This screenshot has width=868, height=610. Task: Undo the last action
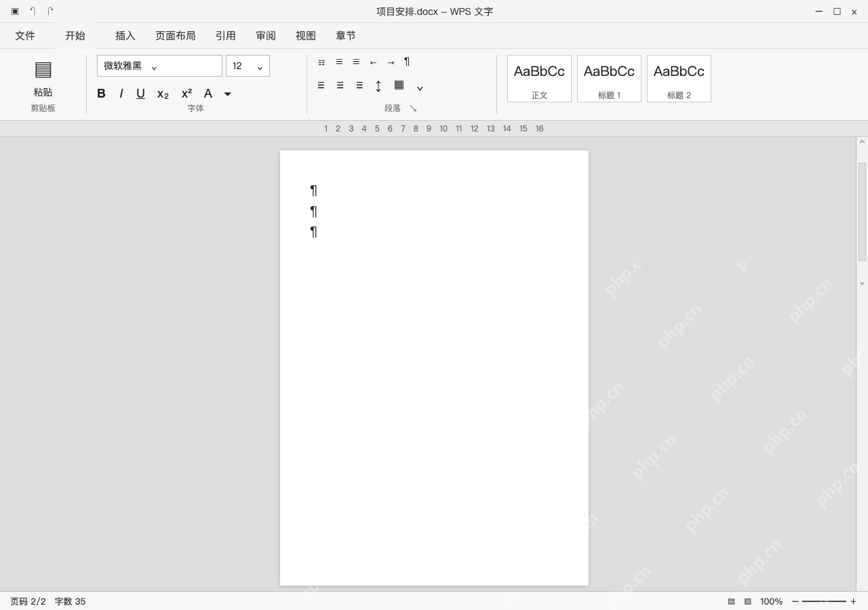click(x=33, y=12)
